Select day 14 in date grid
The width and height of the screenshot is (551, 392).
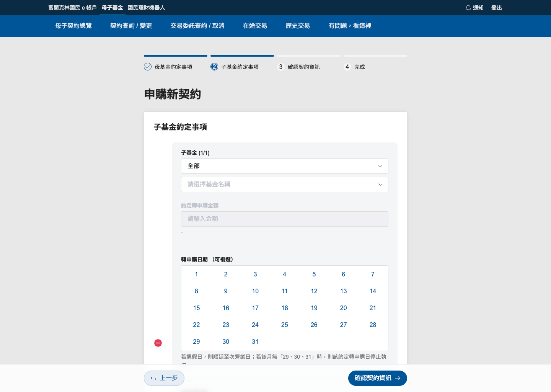coord(373,291)
